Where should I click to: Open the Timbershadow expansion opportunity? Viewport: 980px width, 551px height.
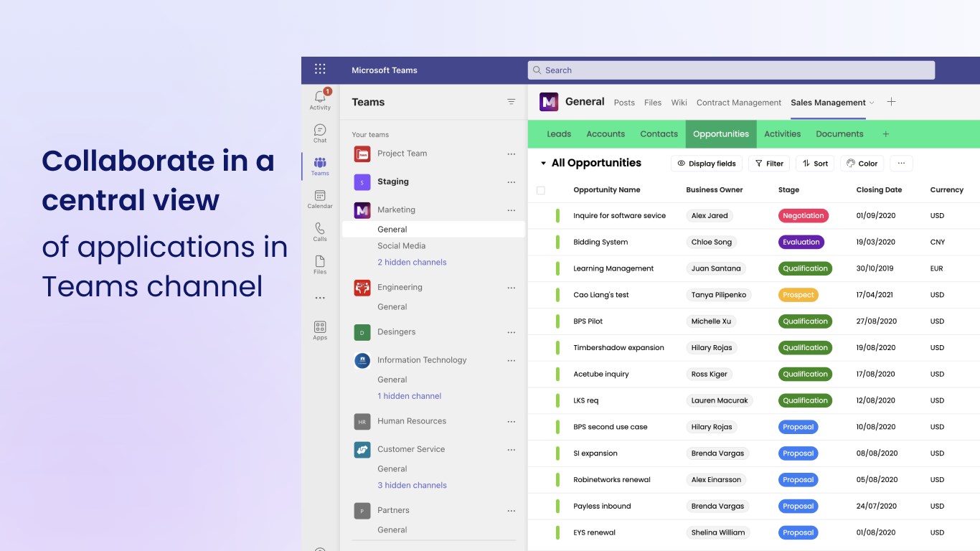click(618, 348)
